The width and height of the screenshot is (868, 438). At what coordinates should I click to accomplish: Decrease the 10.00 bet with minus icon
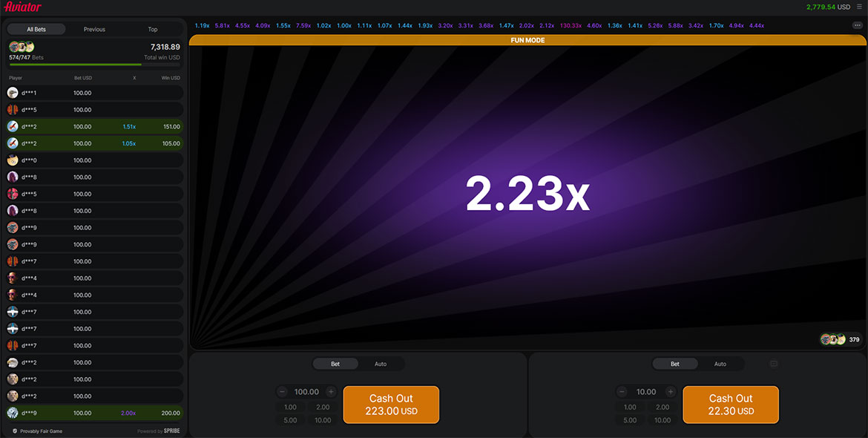(x=622, y=392)
